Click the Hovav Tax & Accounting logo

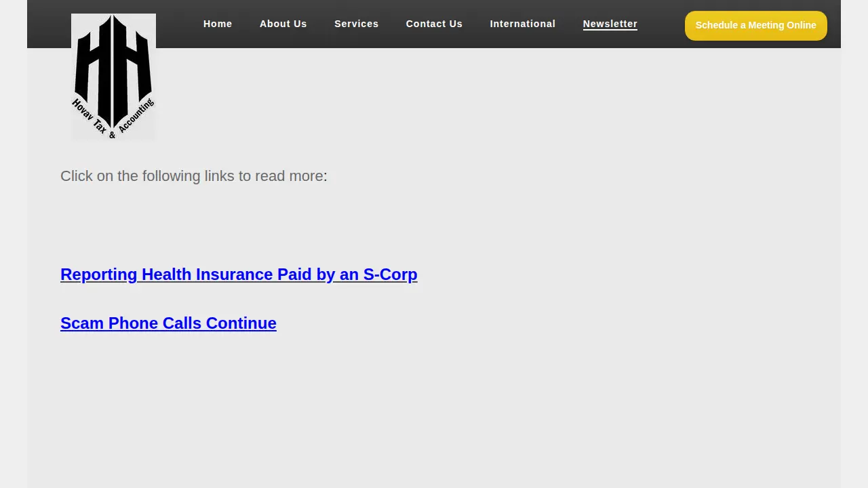click(113, 77)
